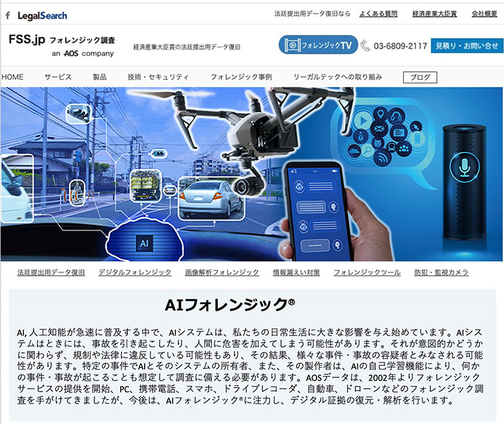Click the AI cloud chip icon

143,243
